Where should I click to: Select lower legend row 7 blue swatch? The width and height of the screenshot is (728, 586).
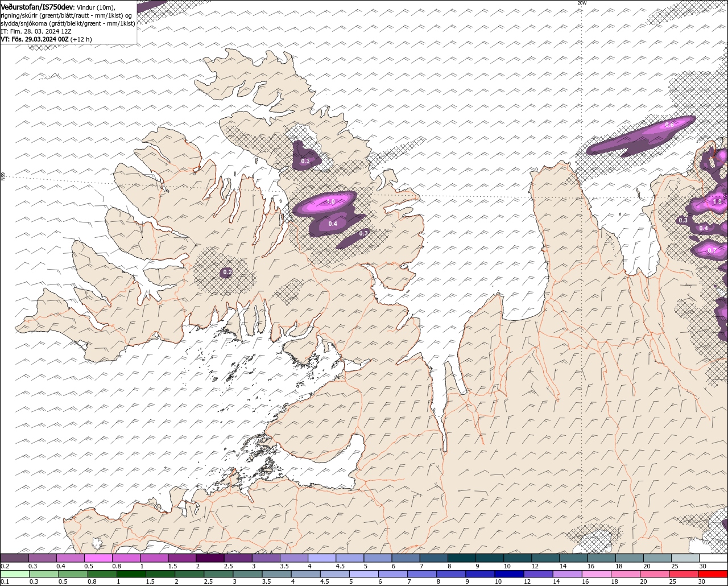[x=423, y=574]
